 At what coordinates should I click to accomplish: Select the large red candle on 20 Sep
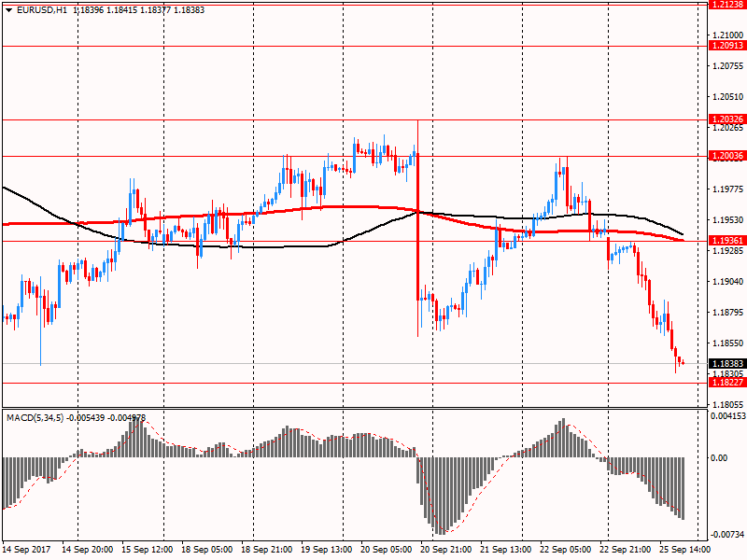[417, 227]
